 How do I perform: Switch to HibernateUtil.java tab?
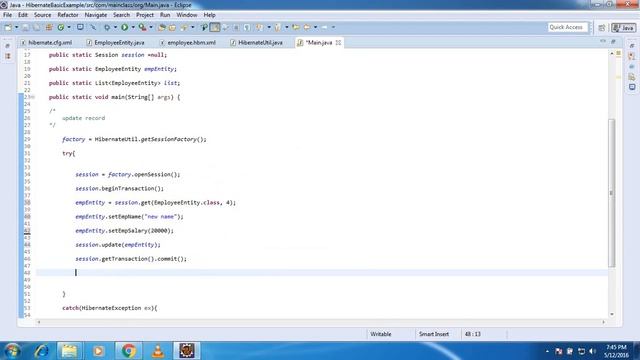click(256, 42)
